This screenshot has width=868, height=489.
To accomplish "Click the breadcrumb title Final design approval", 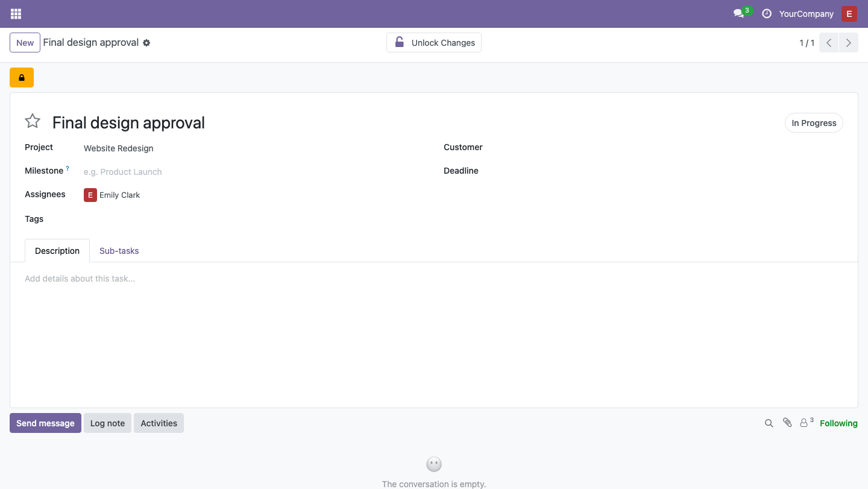I will tap(91, 43).
